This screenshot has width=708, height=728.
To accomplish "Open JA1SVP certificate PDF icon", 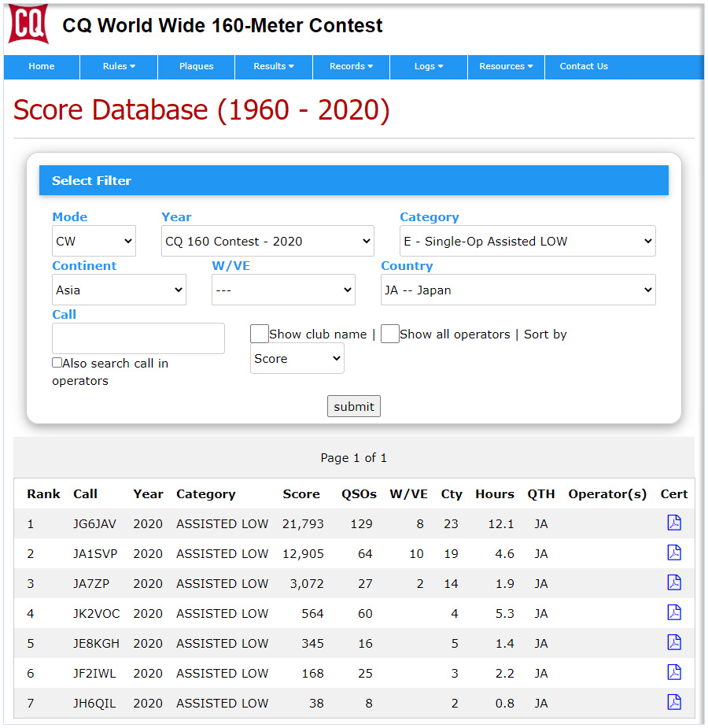I will point(674,553).
